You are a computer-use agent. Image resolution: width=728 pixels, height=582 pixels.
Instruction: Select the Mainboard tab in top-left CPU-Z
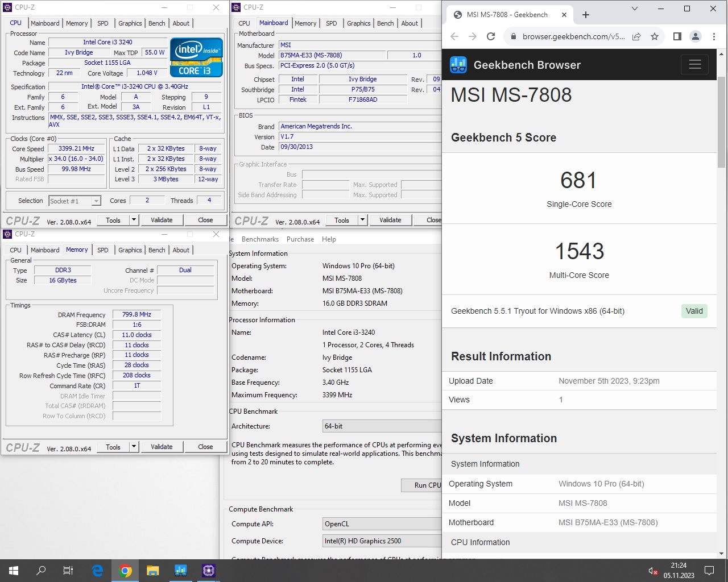point(45,23)
